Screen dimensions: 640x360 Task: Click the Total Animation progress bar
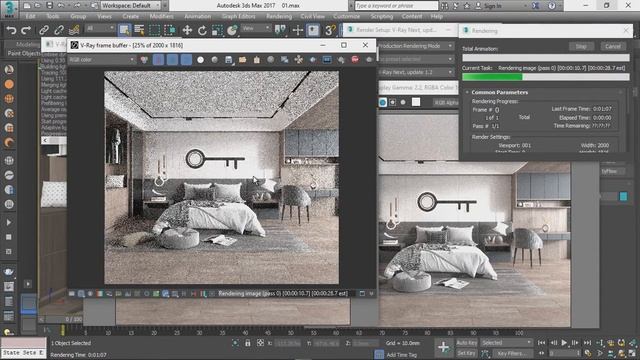pos(546,58)
